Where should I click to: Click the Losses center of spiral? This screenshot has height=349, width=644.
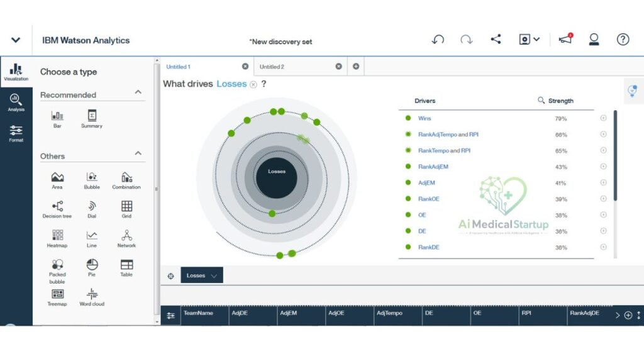pos(277,177)
